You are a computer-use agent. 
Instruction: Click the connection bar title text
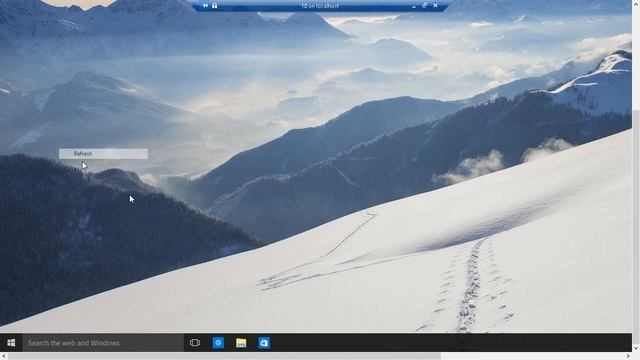tap(320, 6)
